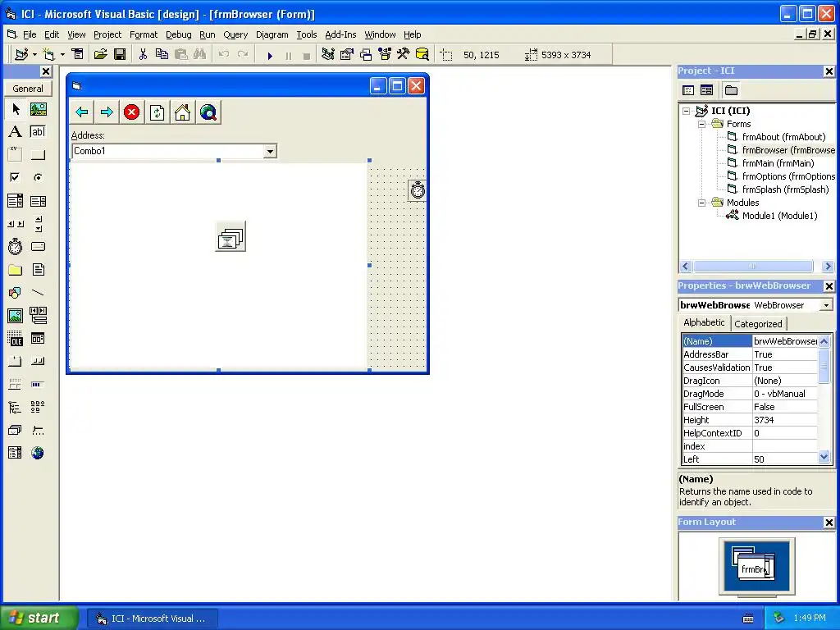The height and width of the screenshot is (630, 840).
Task: Click the General toolbox tab
Action: click(28, 89)
